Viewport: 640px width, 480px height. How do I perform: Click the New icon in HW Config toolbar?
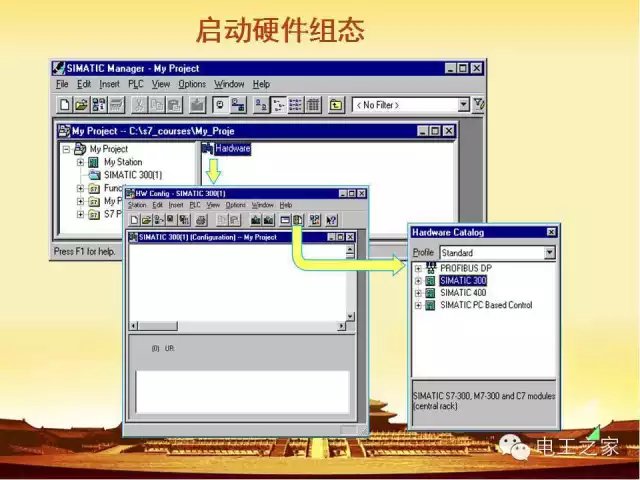pyautogui.click(x=133, y=219)
